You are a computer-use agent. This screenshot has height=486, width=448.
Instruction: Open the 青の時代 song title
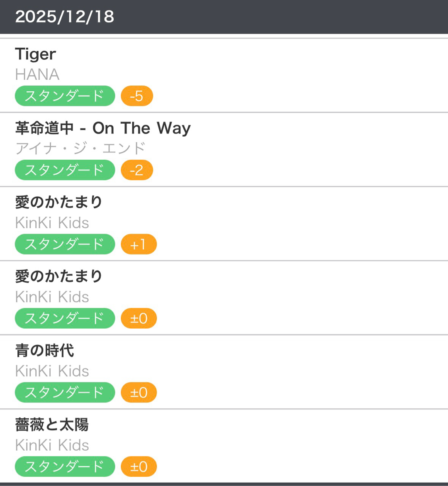[x=45, y=351]
